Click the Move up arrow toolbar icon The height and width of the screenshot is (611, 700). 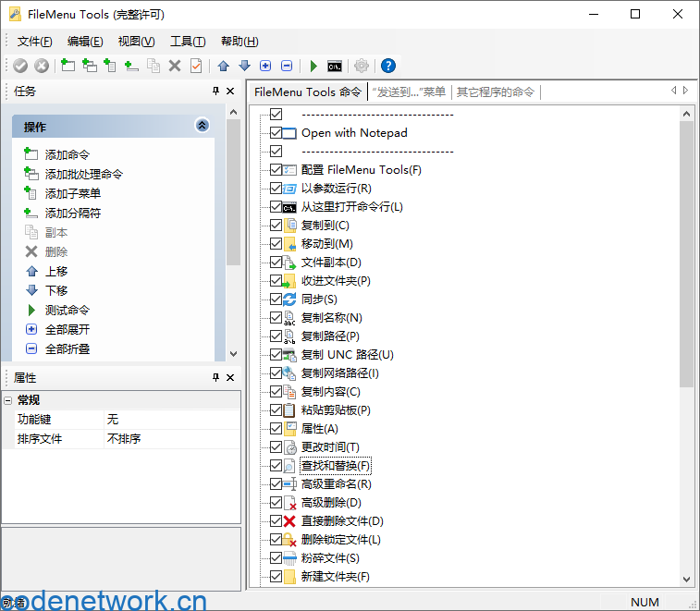tap(223, 66)
